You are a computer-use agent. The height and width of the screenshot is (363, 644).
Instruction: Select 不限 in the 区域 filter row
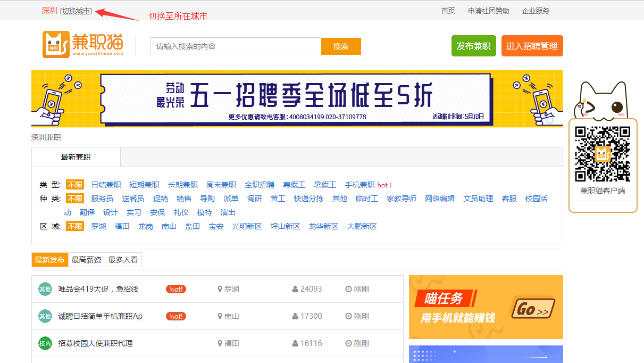(x=75, y=226)
